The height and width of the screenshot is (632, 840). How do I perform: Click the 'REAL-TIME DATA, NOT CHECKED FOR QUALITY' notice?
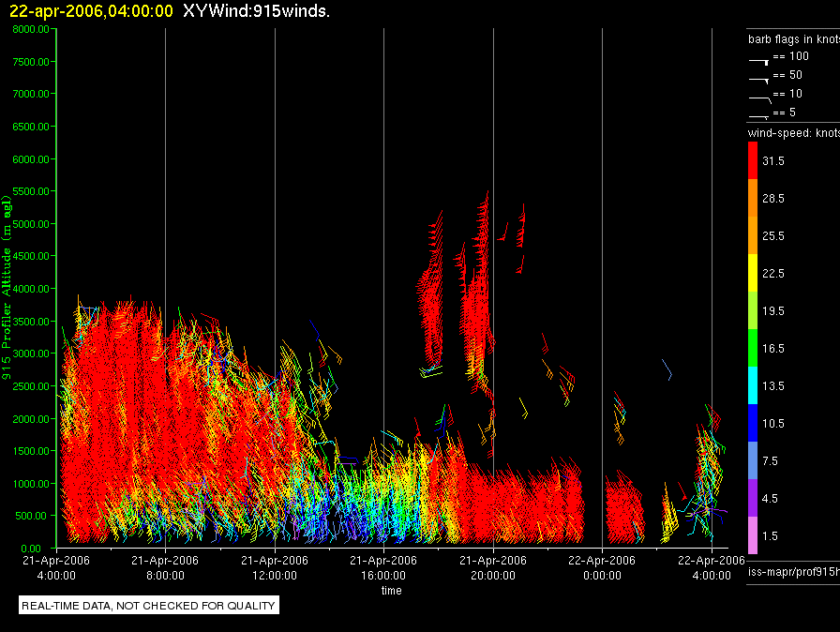(x=148, y=606)
